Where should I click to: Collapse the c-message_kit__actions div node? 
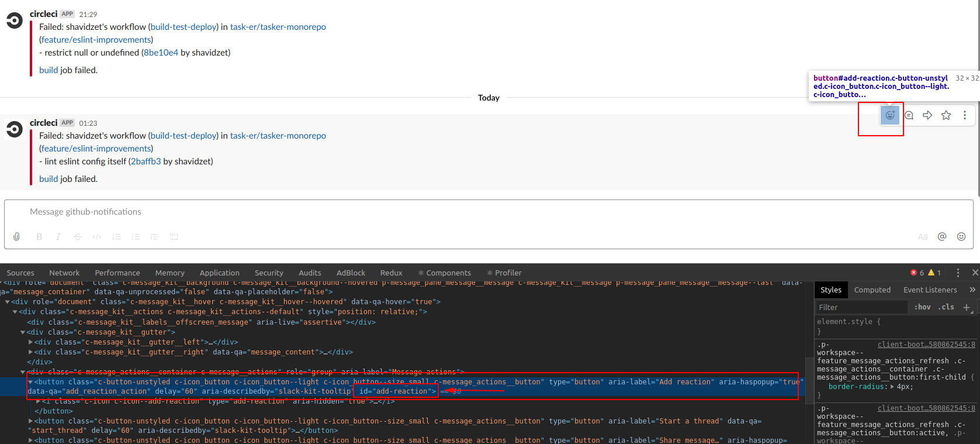pos(15,312)
